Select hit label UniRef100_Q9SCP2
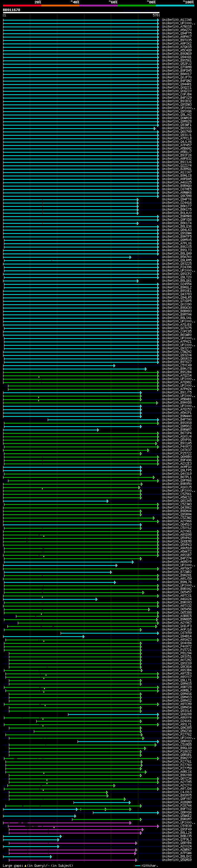This screenshot has height=868, width=197. point(177,274)
